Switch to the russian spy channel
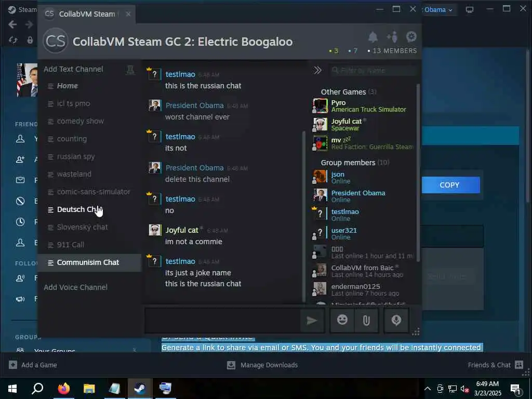This screenshot has width=532, height=399. pyautogui.click(x=89, y=156)
